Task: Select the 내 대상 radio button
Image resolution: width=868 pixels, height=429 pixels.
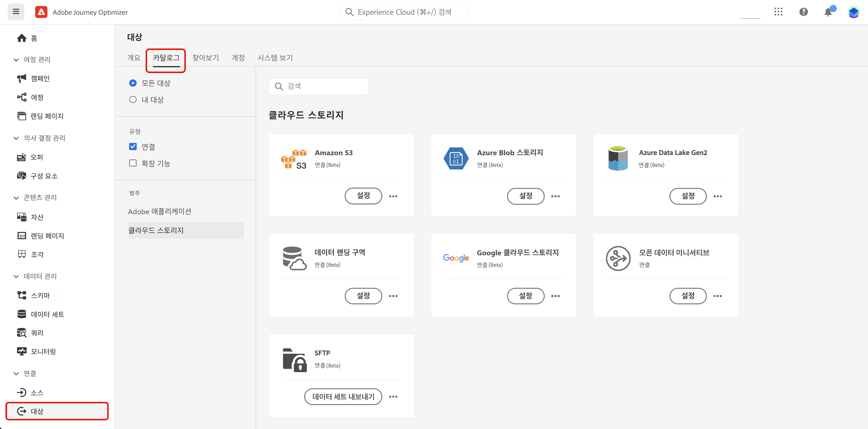Action: point(133,99)
